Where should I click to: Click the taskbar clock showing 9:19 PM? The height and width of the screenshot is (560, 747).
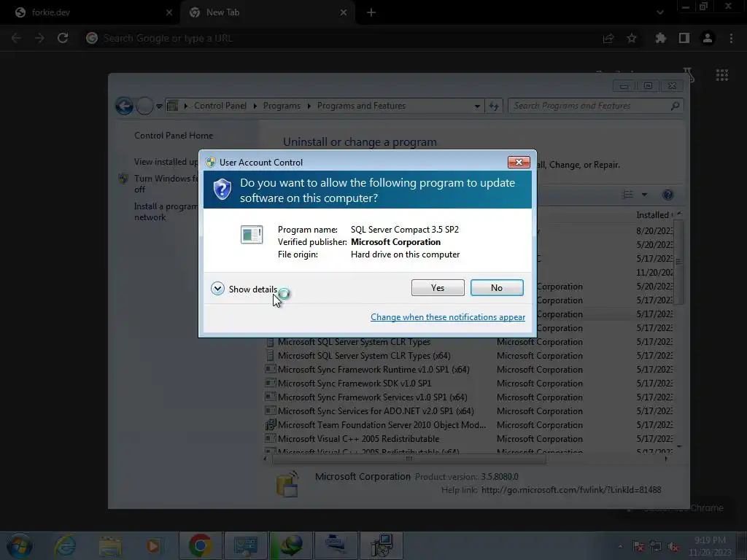710,546
